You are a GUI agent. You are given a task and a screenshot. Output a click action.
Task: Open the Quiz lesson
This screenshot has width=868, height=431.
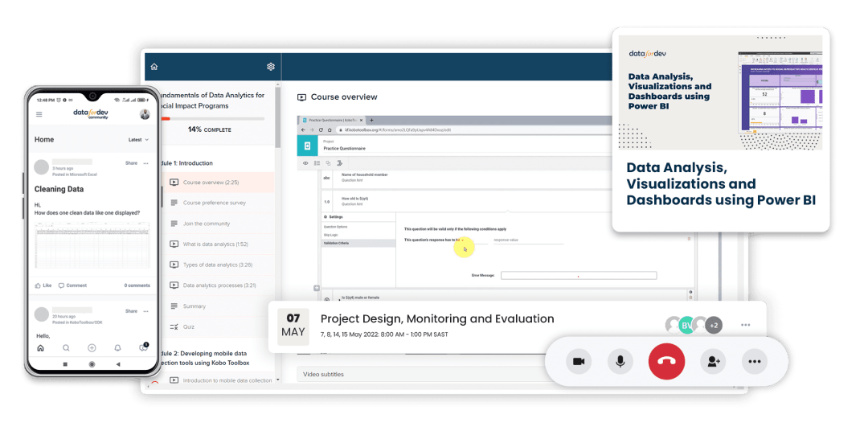[217, 326]
